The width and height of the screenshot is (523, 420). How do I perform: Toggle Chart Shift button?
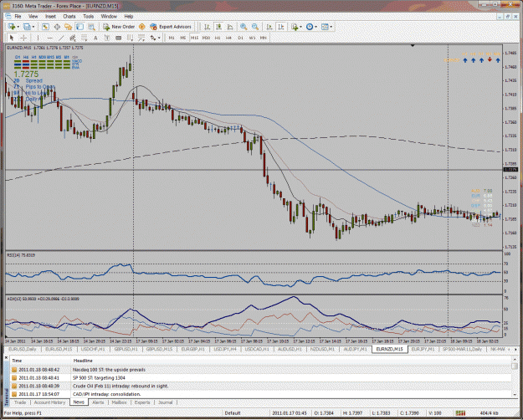281,27
